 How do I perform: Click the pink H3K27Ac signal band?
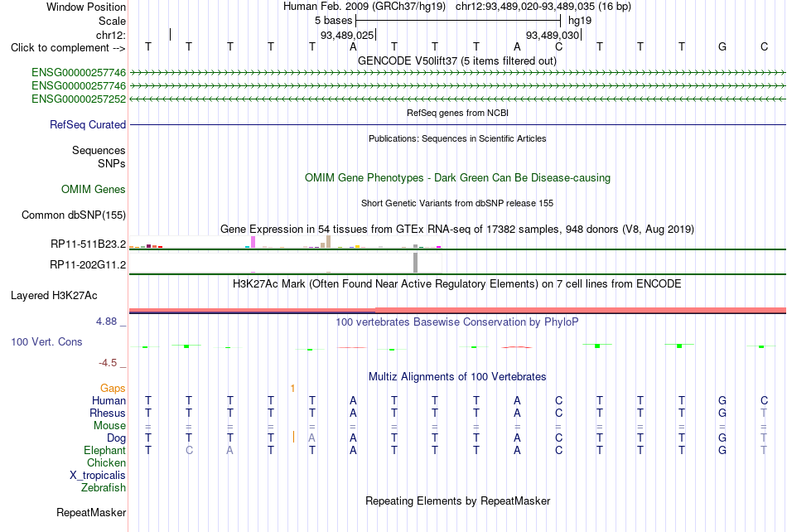click(x=457, y=310)
